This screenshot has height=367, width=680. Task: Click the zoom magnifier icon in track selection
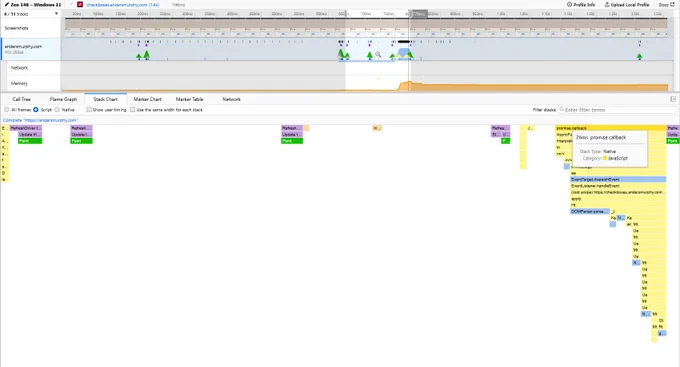tap(378, 54)
